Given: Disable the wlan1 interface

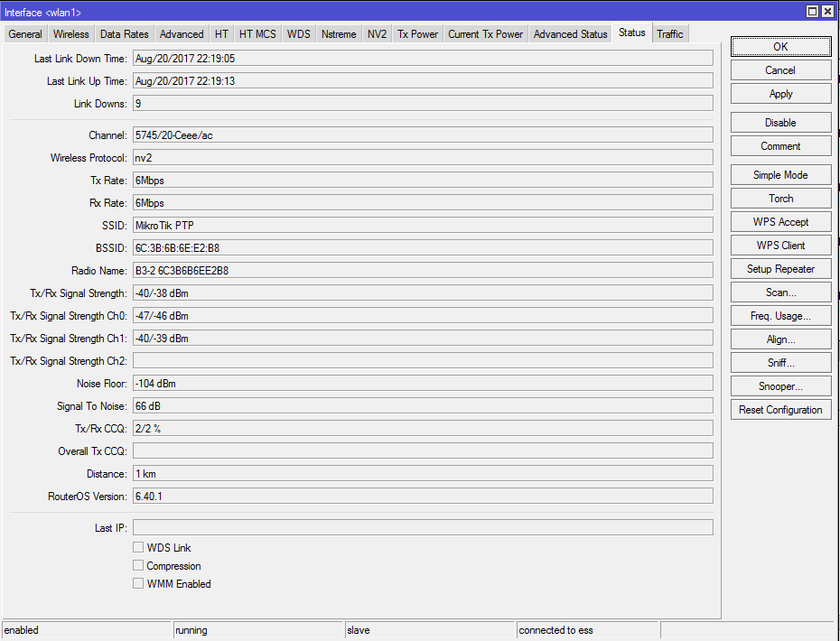Looking at the screenshot, I should pyautogui.click(x=780, y=122).
